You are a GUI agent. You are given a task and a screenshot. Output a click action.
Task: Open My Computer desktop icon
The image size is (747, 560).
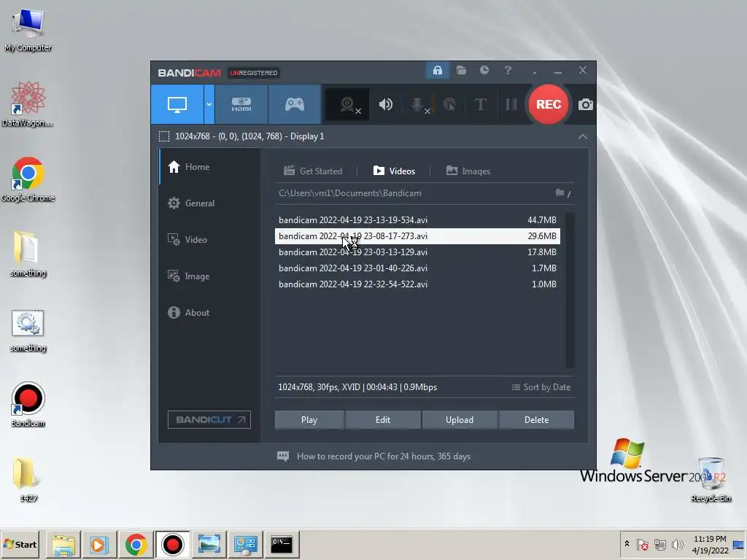click(x=28, y=30)
